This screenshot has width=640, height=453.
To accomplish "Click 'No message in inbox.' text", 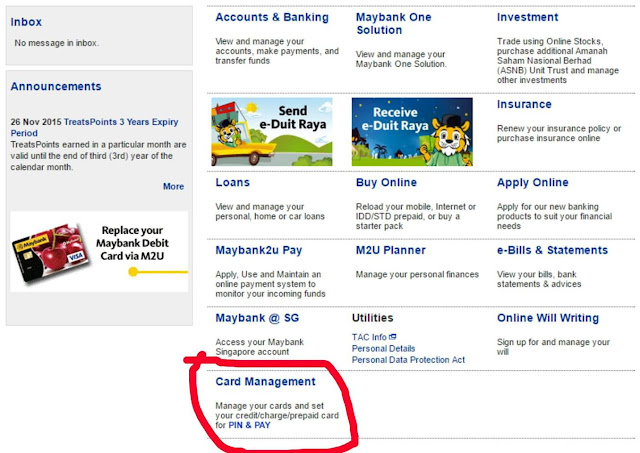I will pyautogui.click(x=57, y=43).
